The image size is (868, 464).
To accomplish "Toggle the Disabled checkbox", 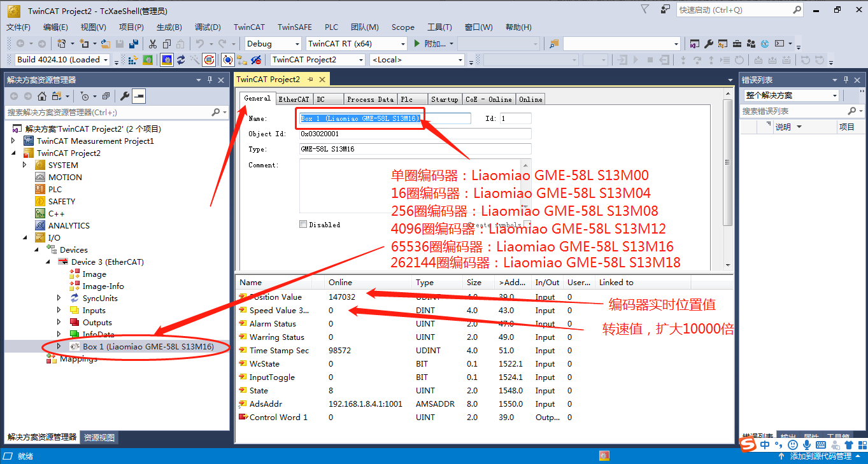I will (303, 225).
